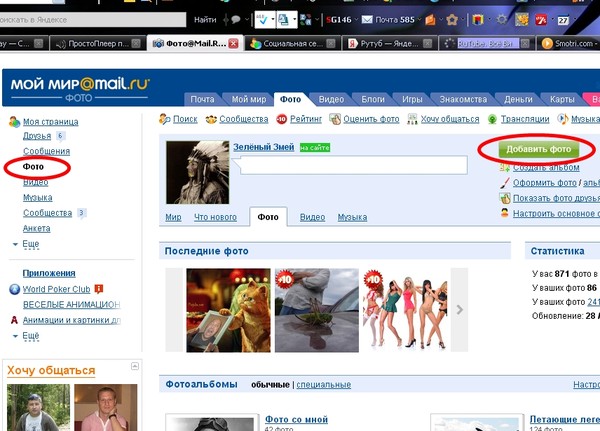Click the Создать альбом icon
The width and height of the screenshot is (600, 431).
(x=505, y=167)
